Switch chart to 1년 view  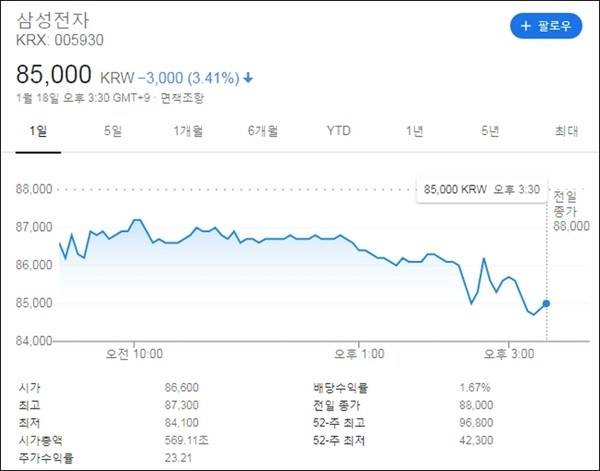click(414, 131)
